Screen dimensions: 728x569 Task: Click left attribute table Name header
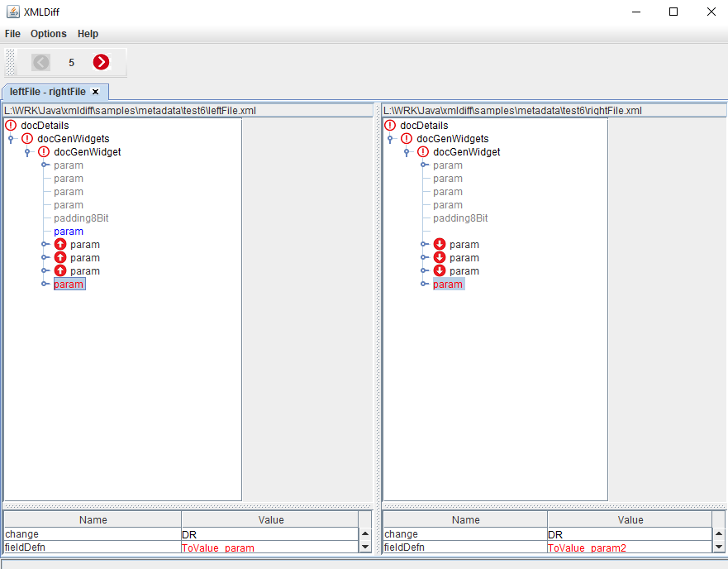(93, 519)
